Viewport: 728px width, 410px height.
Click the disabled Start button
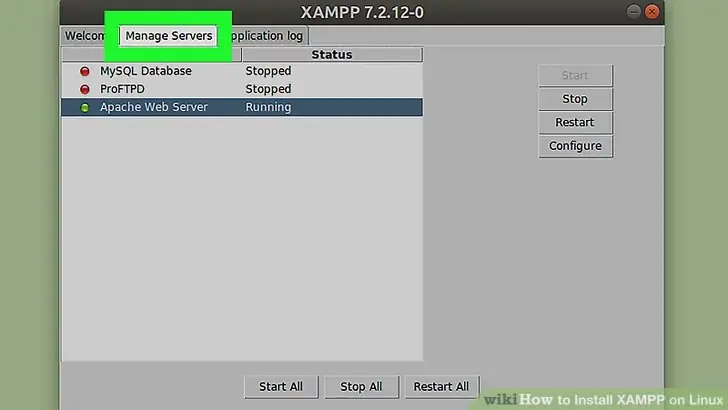click(575, 76)
